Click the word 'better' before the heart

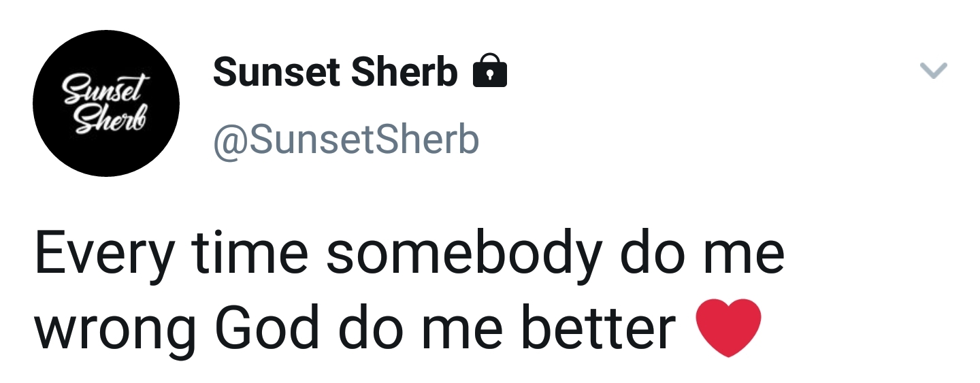(x=598, y=327)
